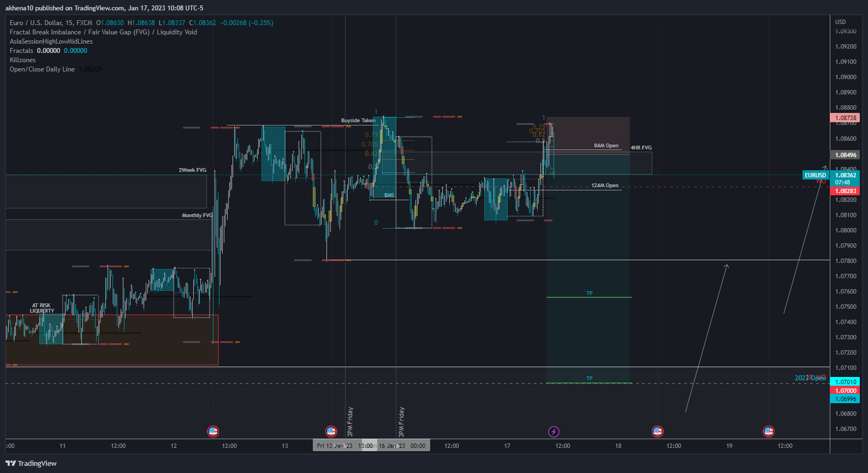Select the 8AM Open line label
868x473 pixels.
coord(606,146)
